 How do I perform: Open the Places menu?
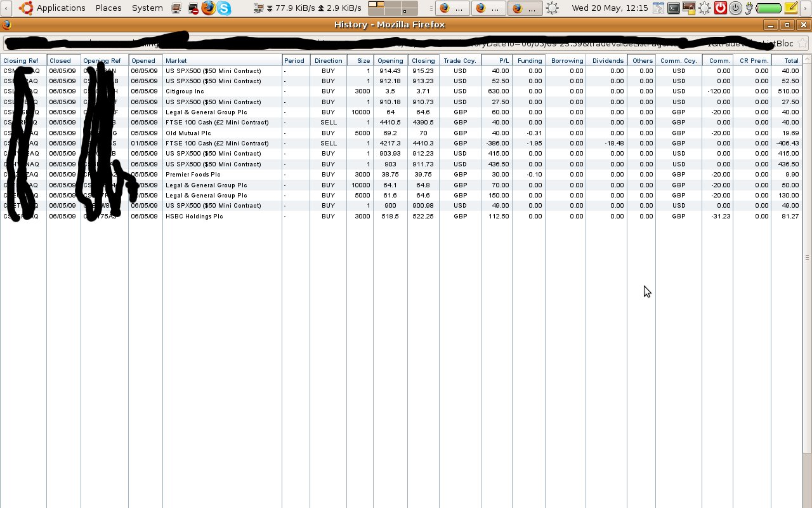coord(108,8)
